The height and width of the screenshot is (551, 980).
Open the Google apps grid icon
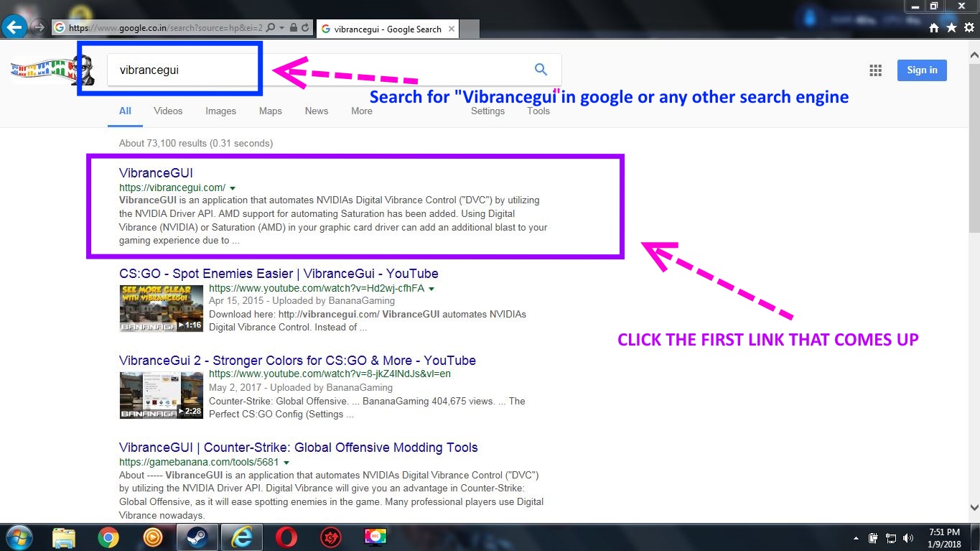click(x=875, y=70)
